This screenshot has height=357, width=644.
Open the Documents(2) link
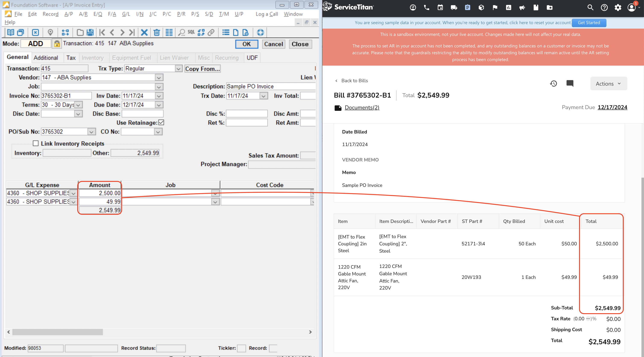pos(362,107)
